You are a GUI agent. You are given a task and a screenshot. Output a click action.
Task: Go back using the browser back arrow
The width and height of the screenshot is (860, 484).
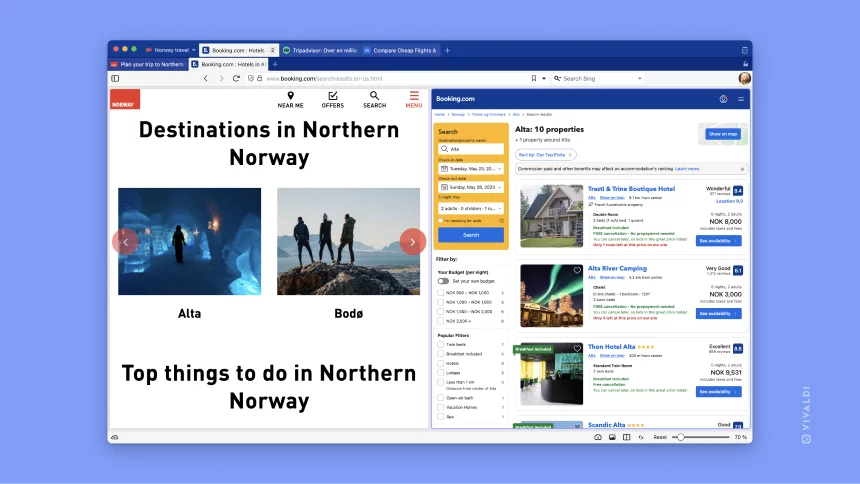tap(206, 78)
